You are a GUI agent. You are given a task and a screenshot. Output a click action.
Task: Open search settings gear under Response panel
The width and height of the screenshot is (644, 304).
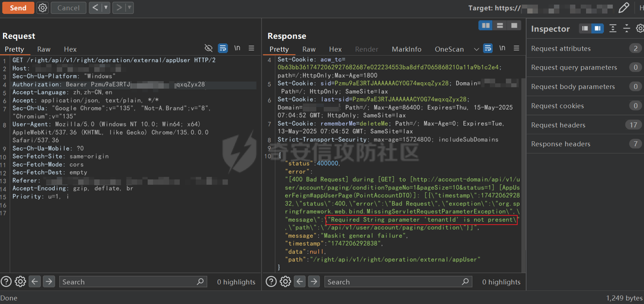pos(285,282)
